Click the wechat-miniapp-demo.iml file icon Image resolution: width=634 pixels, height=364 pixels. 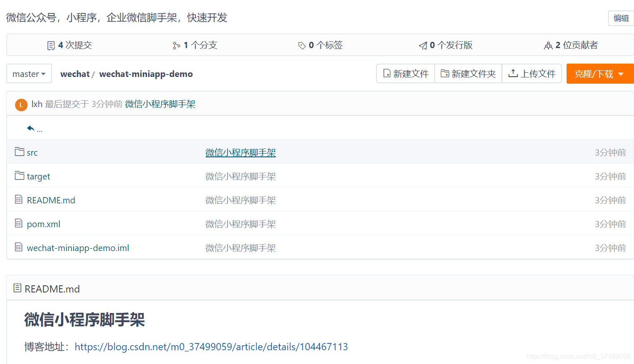click(18, 247)
